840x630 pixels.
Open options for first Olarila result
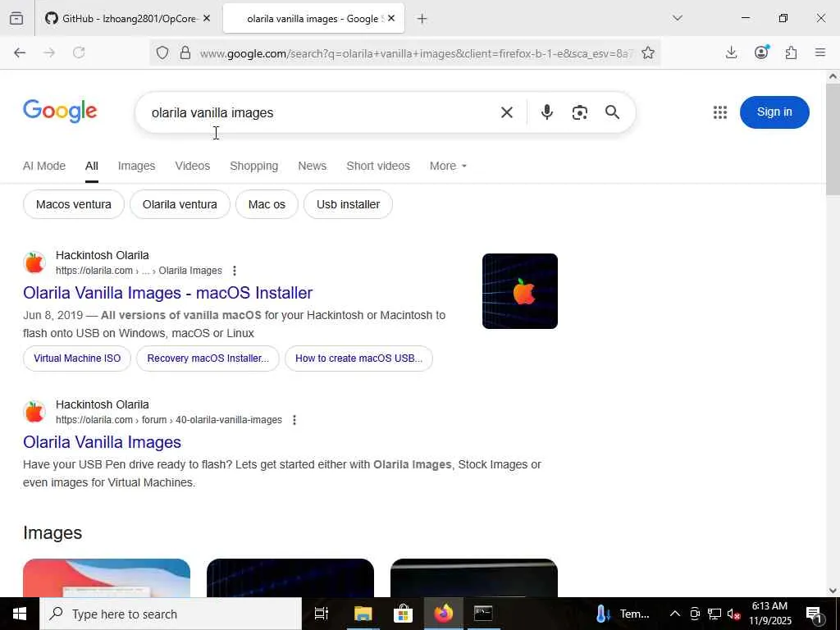[x=234, y=271]
